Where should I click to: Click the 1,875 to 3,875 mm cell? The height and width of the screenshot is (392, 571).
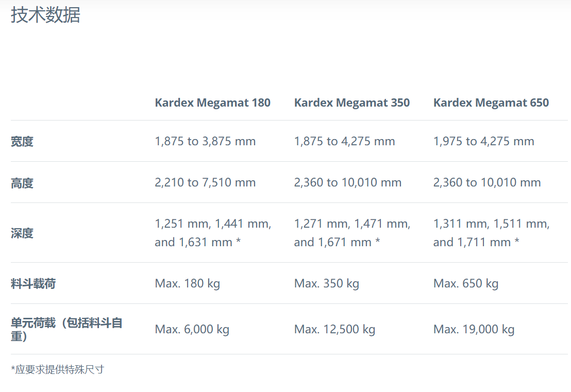click(205, 141)
